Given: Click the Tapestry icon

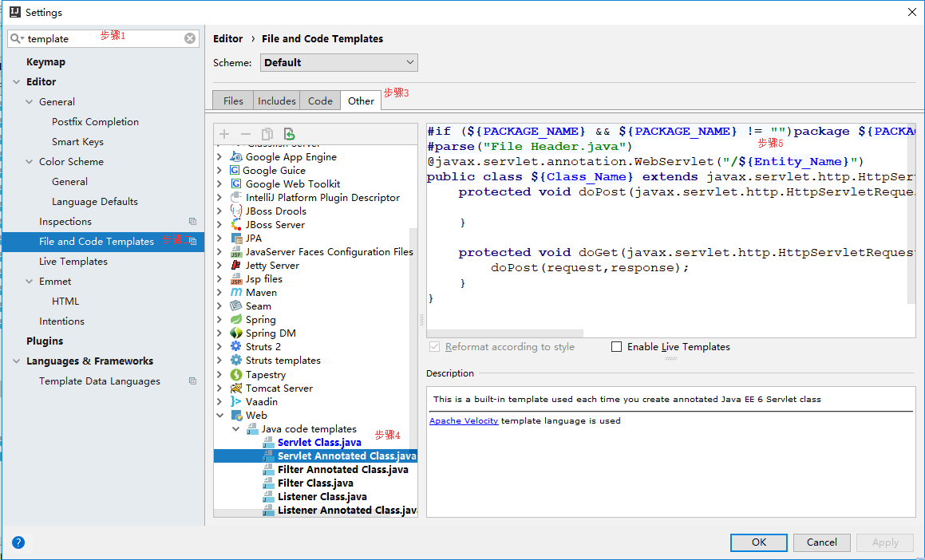Looking at the screenshot, I should pos(236,374).
